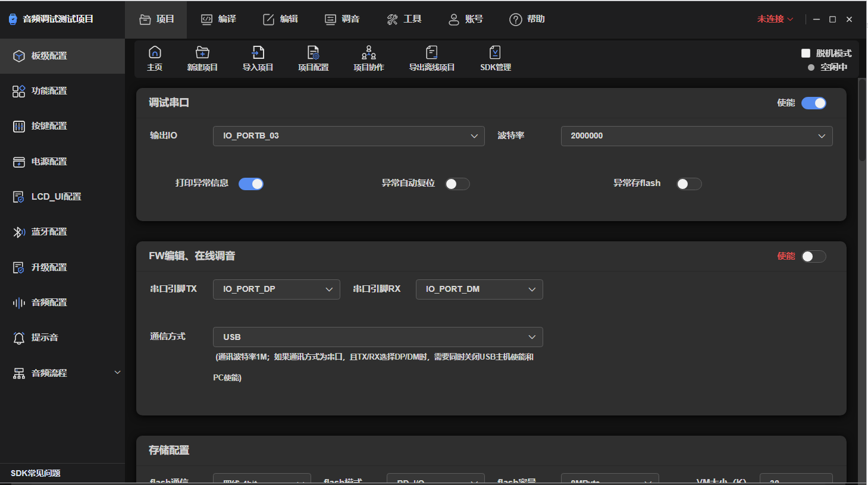Open the 波特率 dropdown 2000000
This screenshot has width=868, height=485.
pos(697,136)
